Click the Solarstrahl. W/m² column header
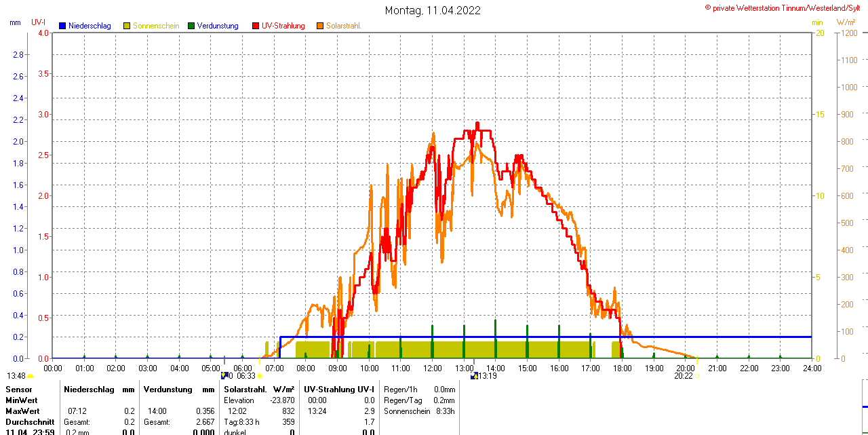 259,390
